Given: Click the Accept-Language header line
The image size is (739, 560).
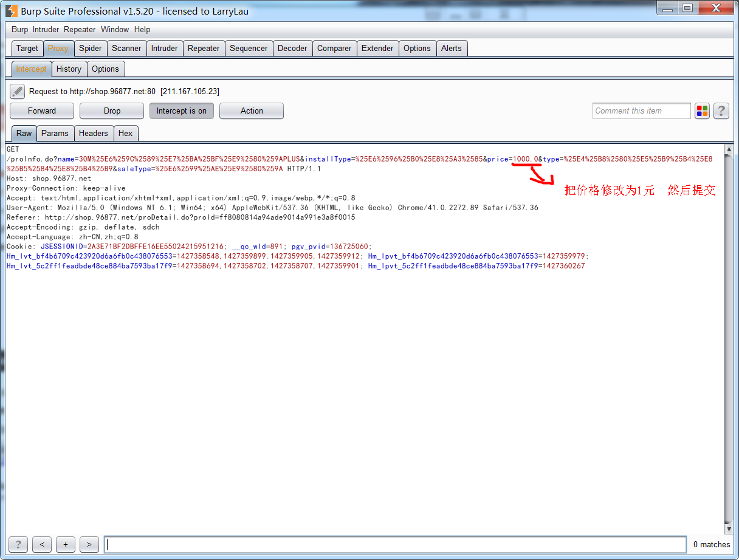Looking at the screenshot, I should coord(72,237).
